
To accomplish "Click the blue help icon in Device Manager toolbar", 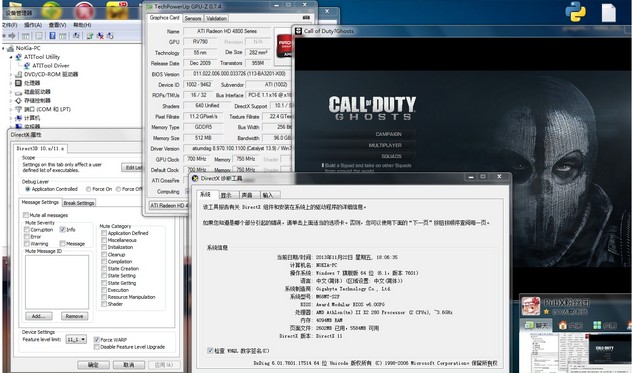I will pos(52,35).
